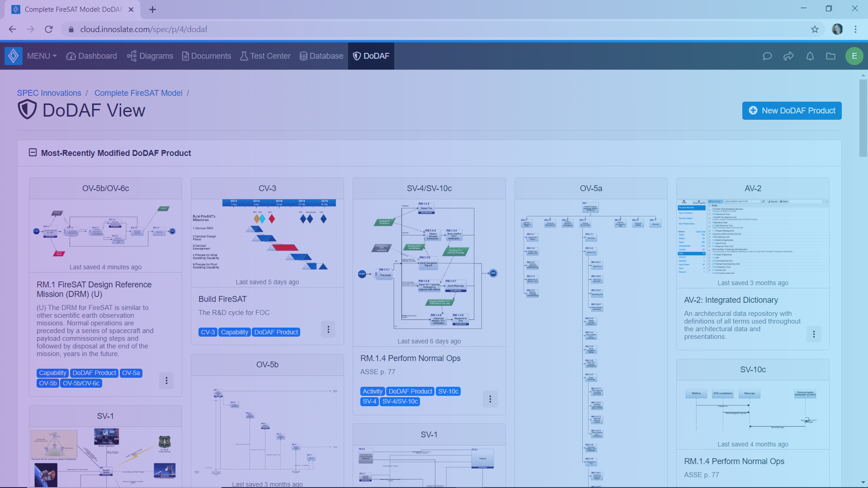This screenshot has width=868, height=488.
Task: Open options menu on Build FireSAT card
Action: [328, 329]
